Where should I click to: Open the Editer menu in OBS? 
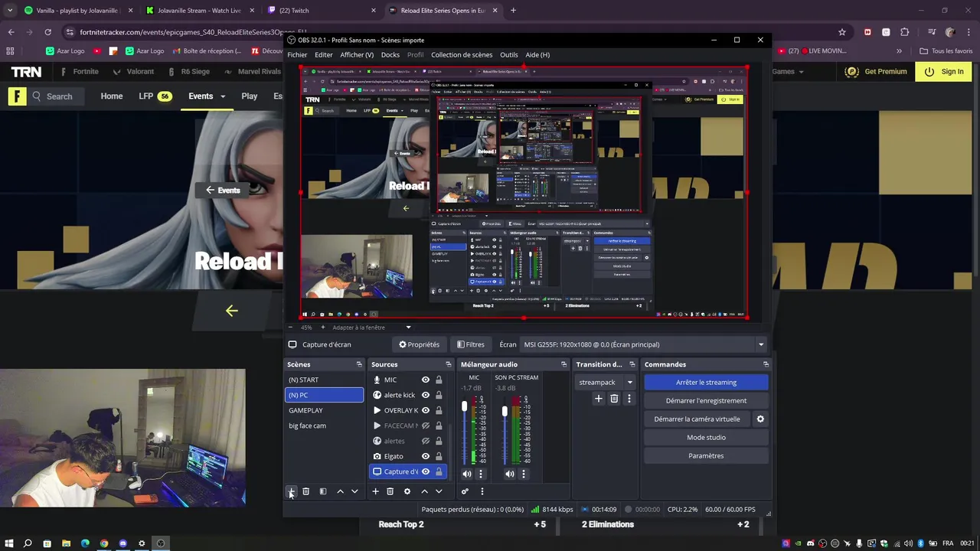[324, 55]
